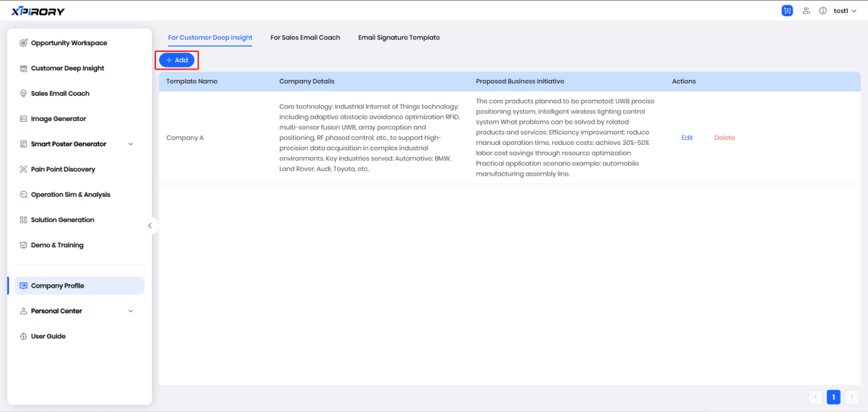Click the Add button
The image size is (868, 412).
point(177,60)
